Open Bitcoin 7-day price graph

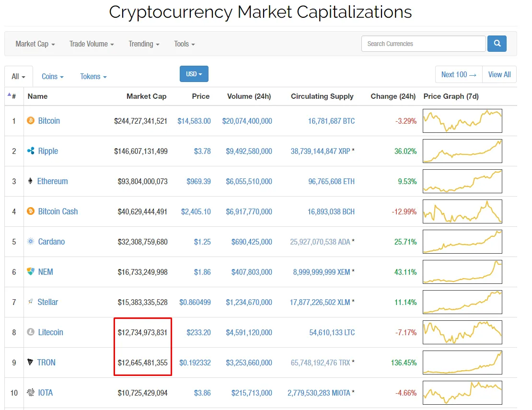tap(462, 120)
